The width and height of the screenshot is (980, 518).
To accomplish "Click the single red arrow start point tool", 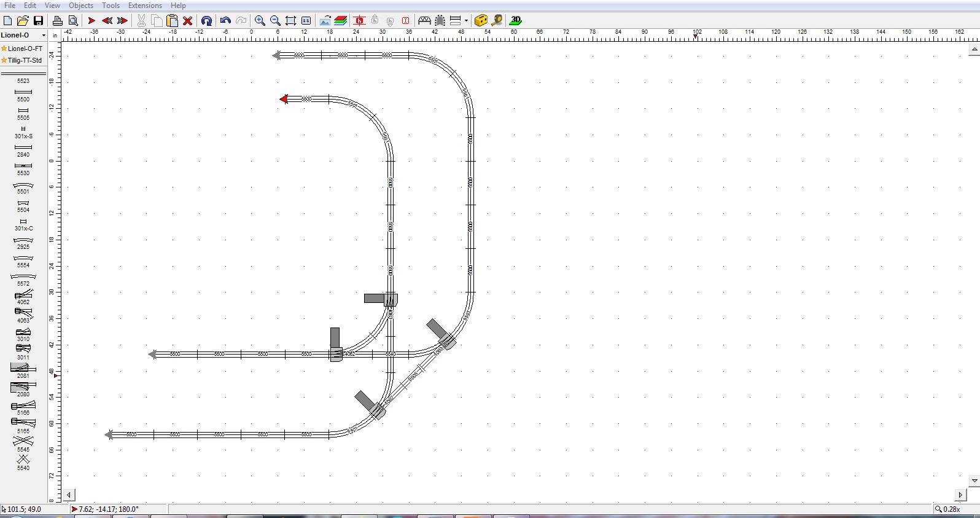I will (x=91, y=20).
